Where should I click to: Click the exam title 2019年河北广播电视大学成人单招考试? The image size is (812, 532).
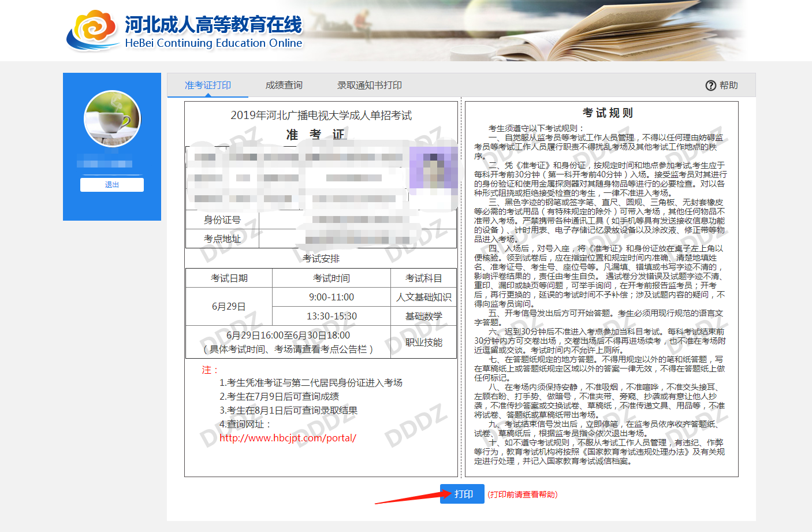tap(321, 116)
